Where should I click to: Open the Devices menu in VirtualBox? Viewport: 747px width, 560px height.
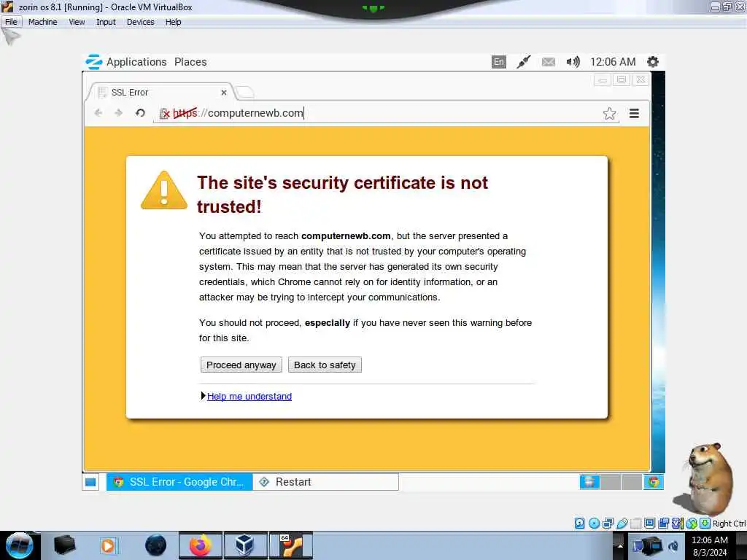coord(141,22)
